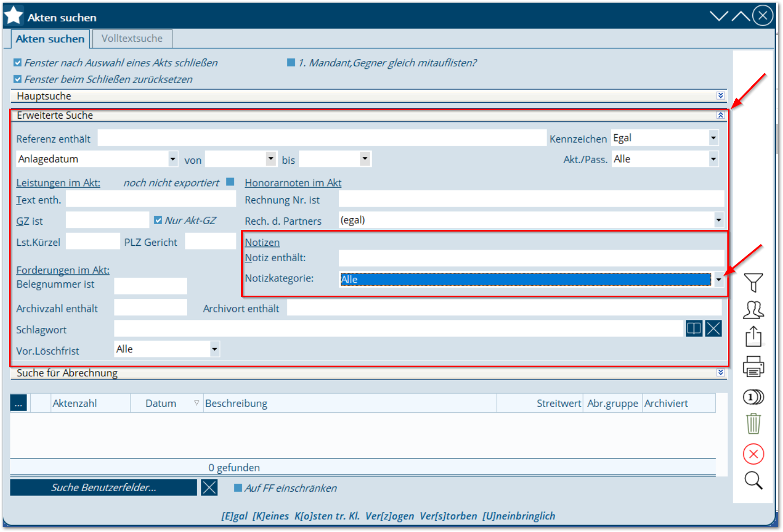The height and width of the screenshot is (532, 783).
Task: Clear Benutzerfelder search with X button
Action: coord(209,487)
